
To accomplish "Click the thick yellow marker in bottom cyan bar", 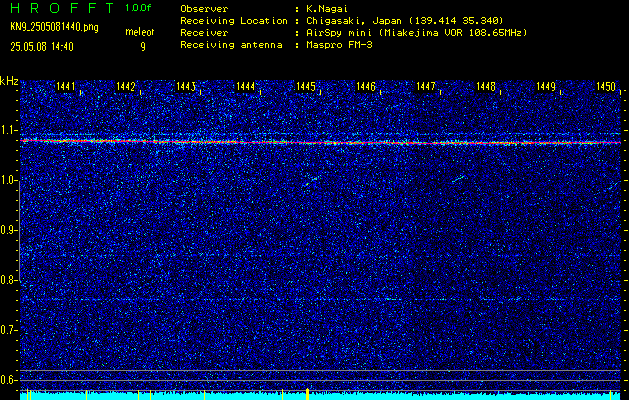I will (x=307, y=394).
